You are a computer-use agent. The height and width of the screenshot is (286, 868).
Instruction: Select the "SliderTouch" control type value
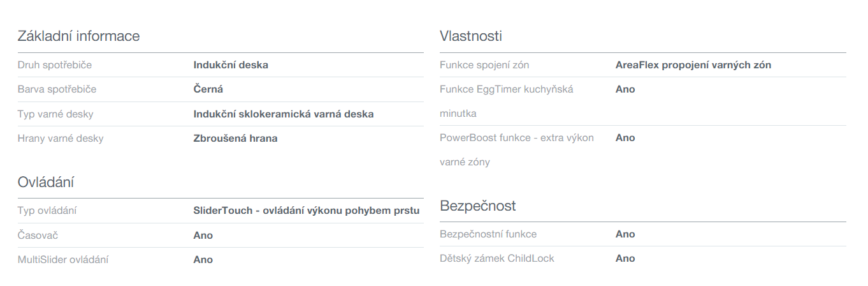pos(306,211)
